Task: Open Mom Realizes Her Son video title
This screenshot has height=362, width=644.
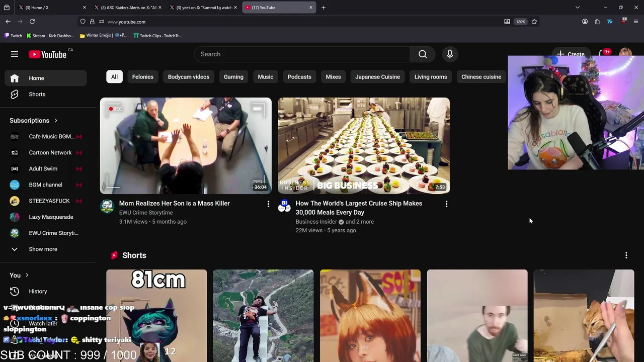Action: coord(175,203)
